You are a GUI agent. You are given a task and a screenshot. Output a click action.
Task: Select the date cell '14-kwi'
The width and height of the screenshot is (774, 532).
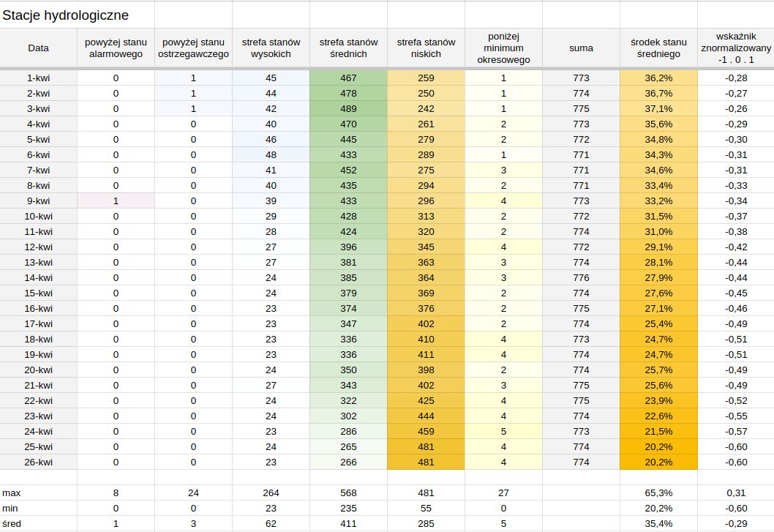tap(39, 277)
